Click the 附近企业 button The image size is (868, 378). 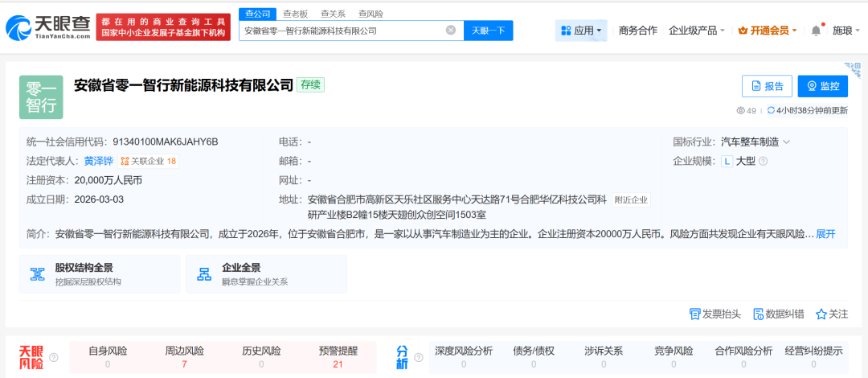pyautogui.click(x=631, y=199)
